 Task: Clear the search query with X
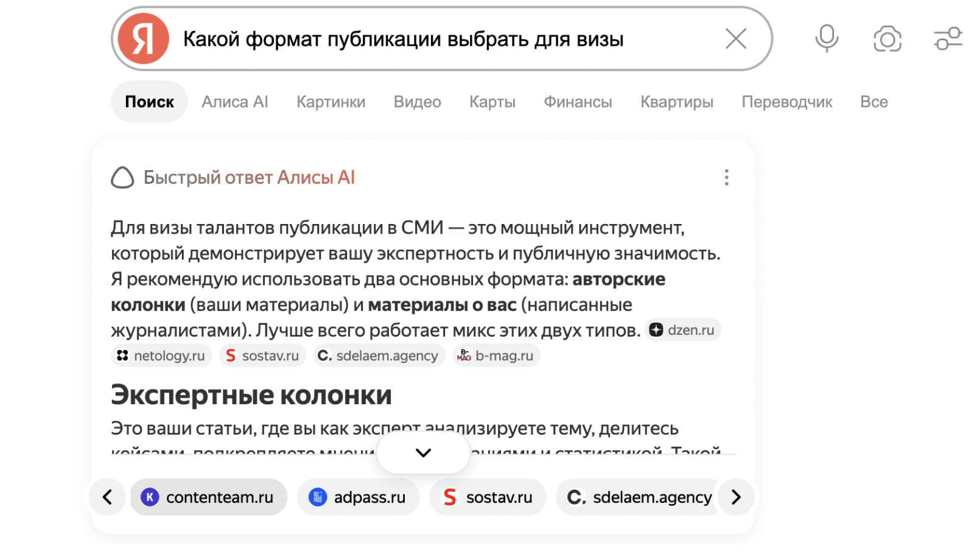[x=736, y=39]
